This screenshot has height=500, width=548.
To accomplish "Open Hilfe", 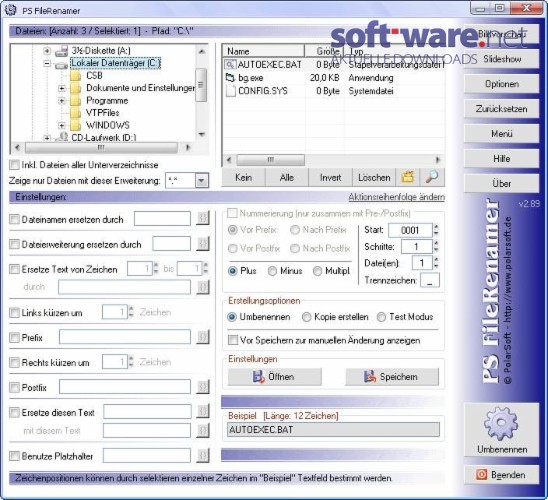I will pyautogui.click(x=502, y=159).
